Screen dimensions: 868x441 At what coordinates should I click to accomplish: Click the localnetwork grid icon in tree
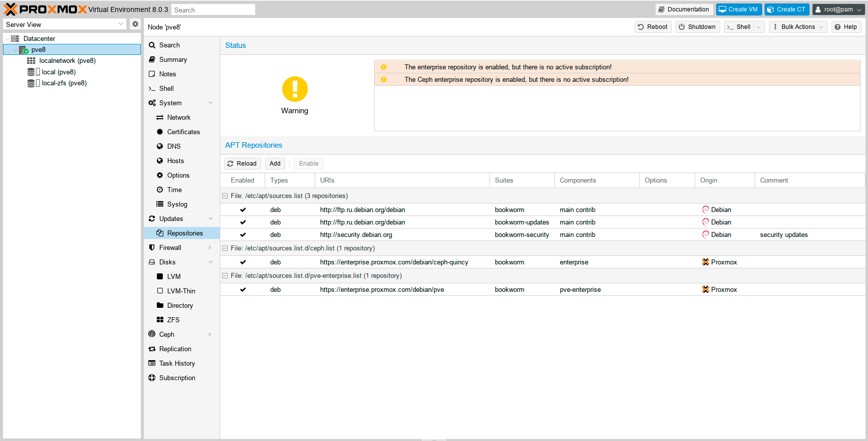tap(31, 61)
